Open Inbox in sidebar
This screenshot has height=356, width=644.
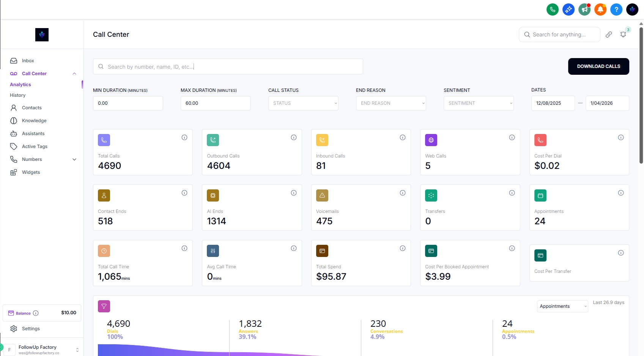[x=28, y=61]
